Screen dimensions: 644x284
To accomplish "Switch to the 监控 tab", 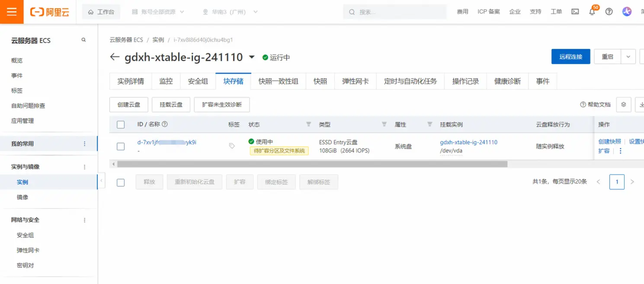I will [x=166, y=81].
